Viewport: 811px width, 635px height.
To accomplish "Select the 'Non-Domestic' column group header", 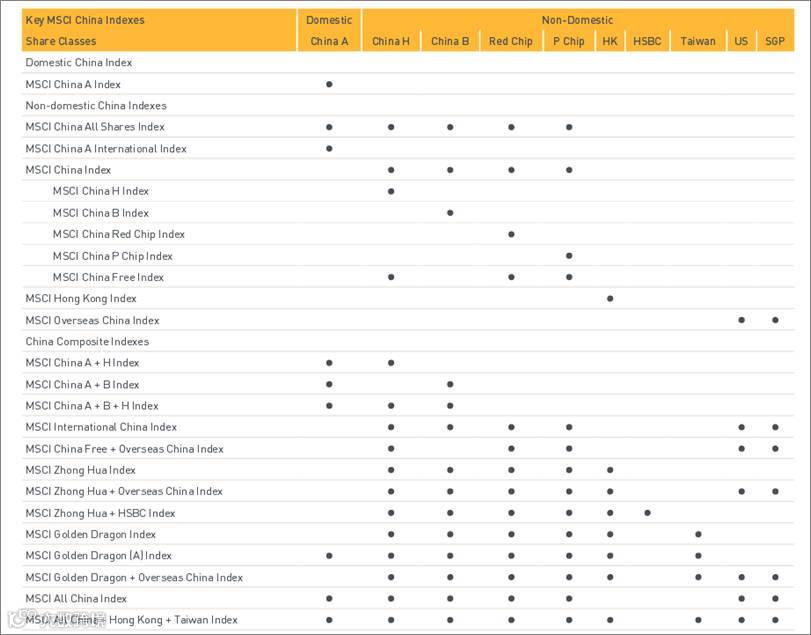I will 577,20.
